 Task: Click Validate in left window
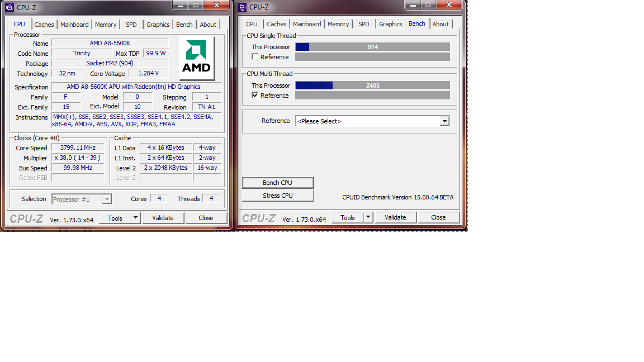pos(163,218)
